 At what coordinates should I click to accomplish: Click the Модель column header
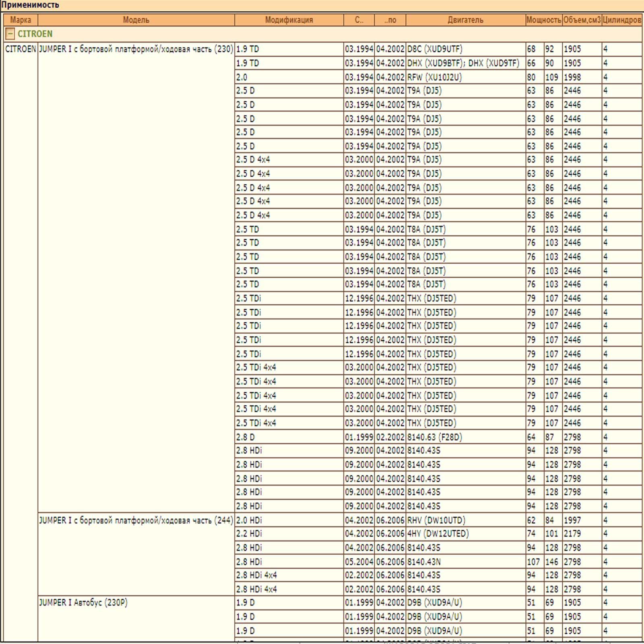coord(136,20)
